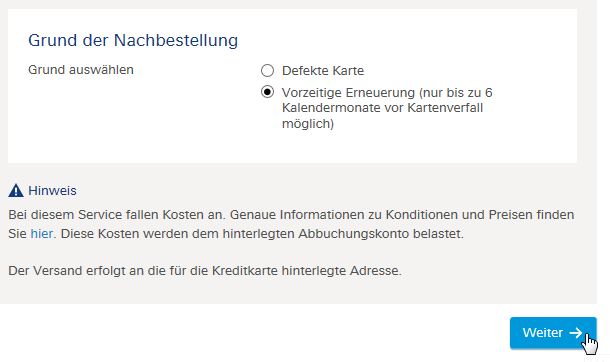The height and width of the screenshot is (362, 610).
Task: Click the right arrow icon in Weiter
Action: coord(576,333)
